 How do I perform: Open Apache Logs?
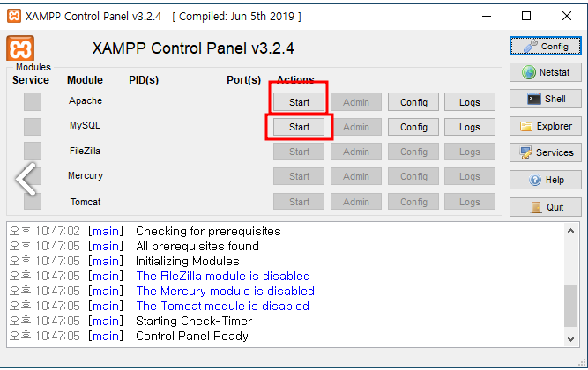point(470,102)
